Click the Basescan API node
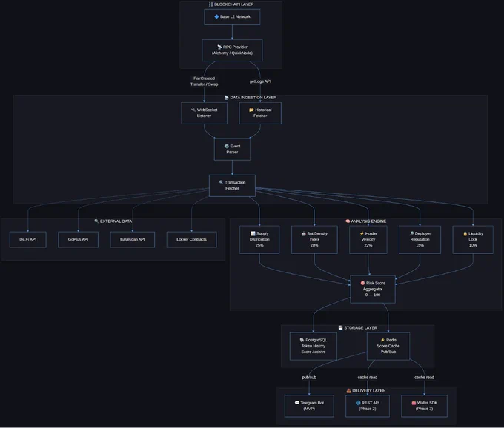The image size is (504, 428). pos(133,239)
